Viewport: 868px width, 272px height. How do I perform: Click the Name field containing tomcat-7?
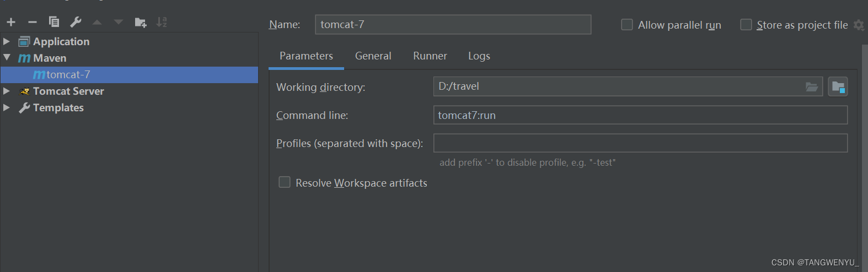pos(453,25)
